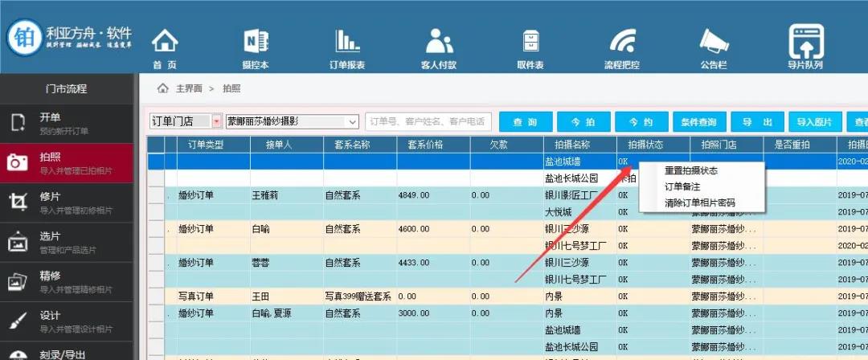The width and height of the screenshot is (868, 360).
Task: Select the 王田 cell
Action: [287, 297]
